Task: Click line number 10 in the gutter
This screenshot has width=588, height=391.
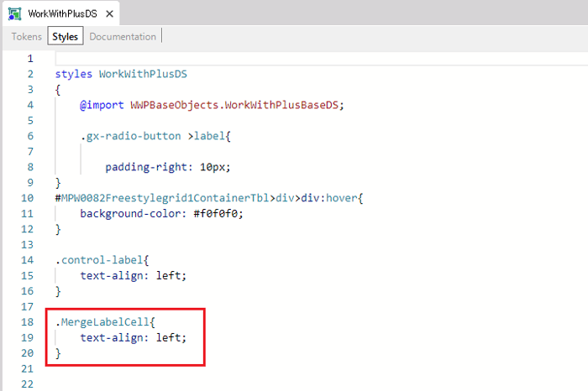Action: coord(28,198)
